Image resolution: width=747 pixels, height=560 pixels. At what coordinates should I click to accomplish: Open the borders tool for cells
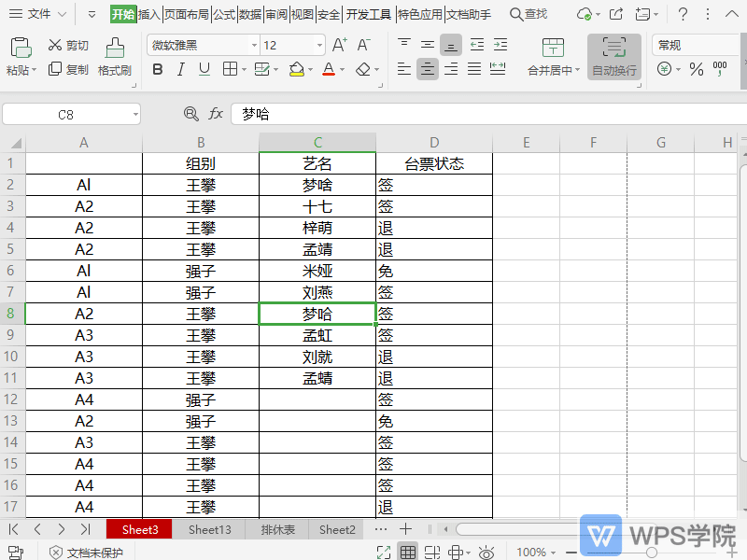[x=231, y=68]
